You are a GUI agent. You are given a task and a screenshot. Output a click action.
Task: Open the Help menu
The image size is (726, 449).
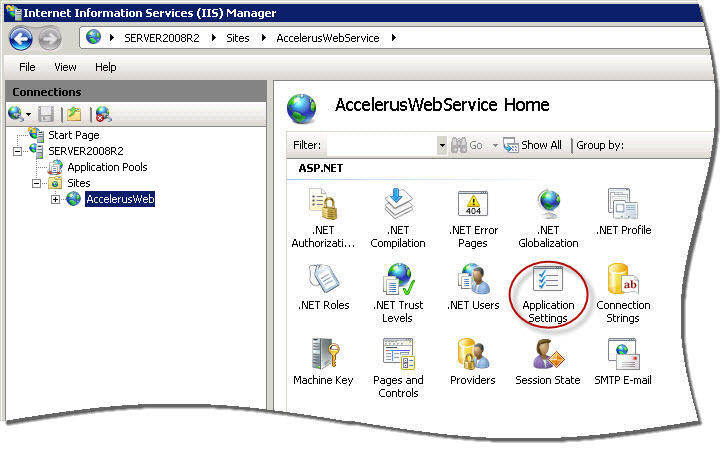tap(106, 67)
